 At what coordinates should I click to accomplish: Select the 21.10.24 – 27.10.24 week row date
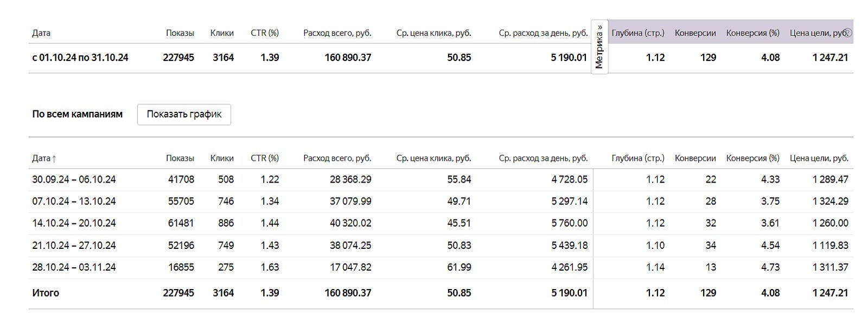click(74, 245)
